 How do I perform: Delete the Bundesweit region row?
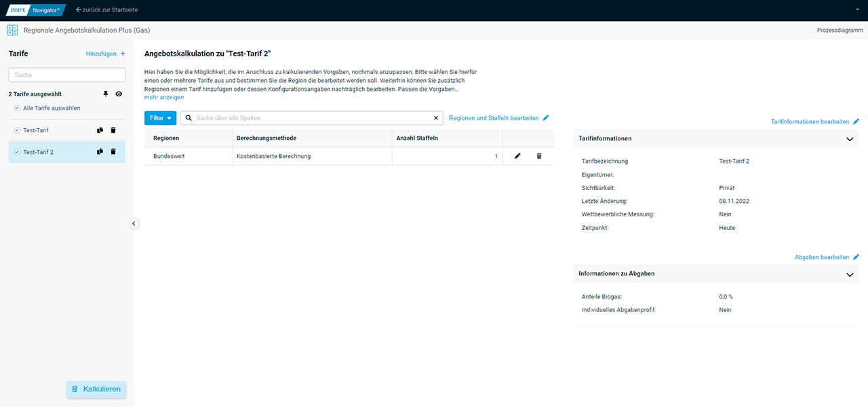point(539,156)
